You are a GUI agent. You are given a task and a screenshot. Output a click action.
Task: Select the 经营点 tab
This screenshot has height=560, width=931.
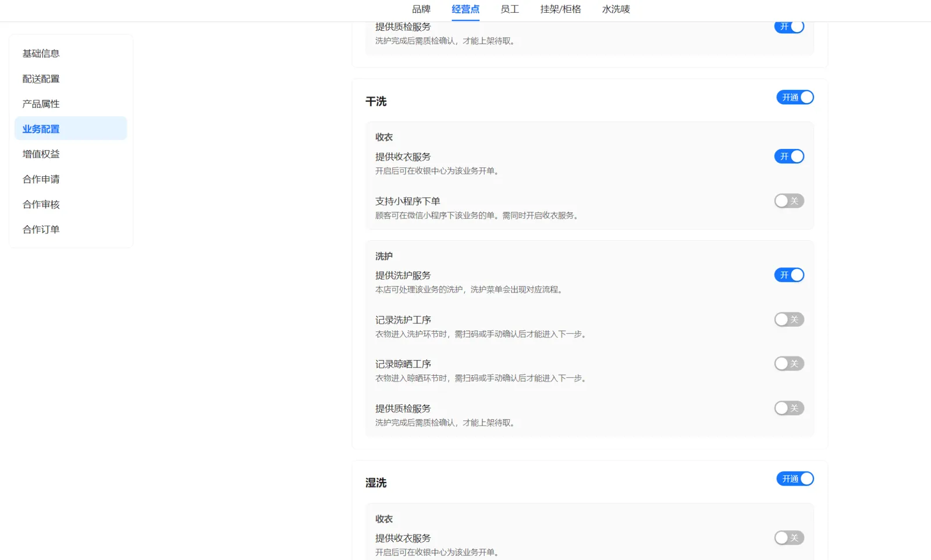[x=465, y=9]
